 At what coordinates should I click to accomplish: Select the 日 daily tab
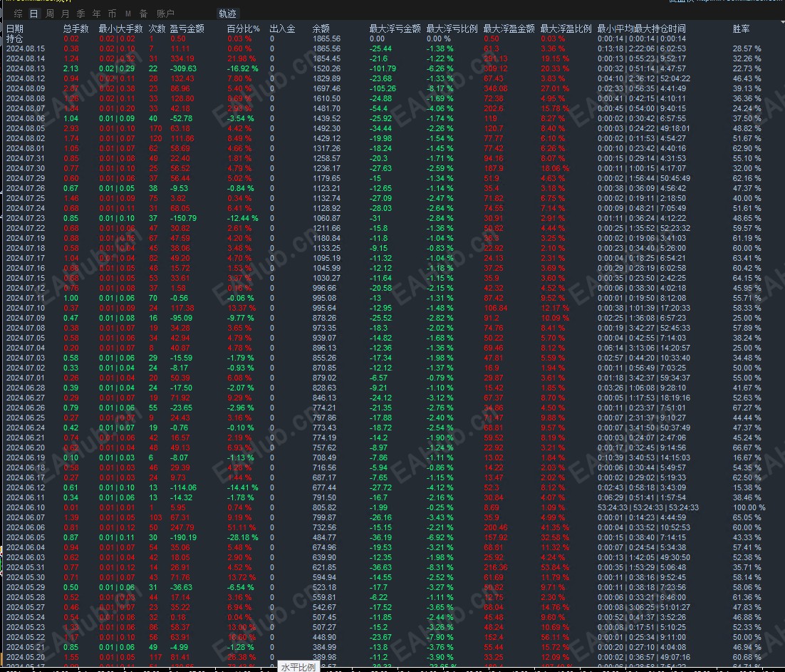tap(33, 14)
